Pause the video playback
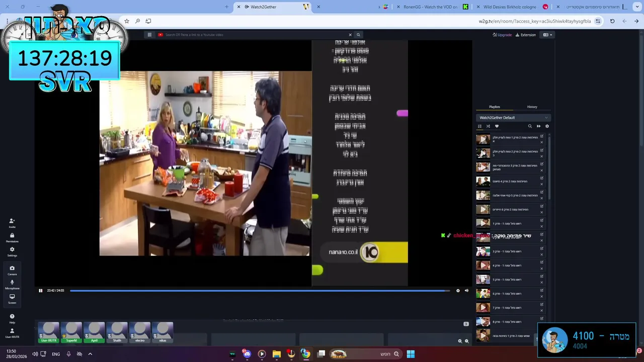Screen dimensions: 644x362 (x=41, y=291)
